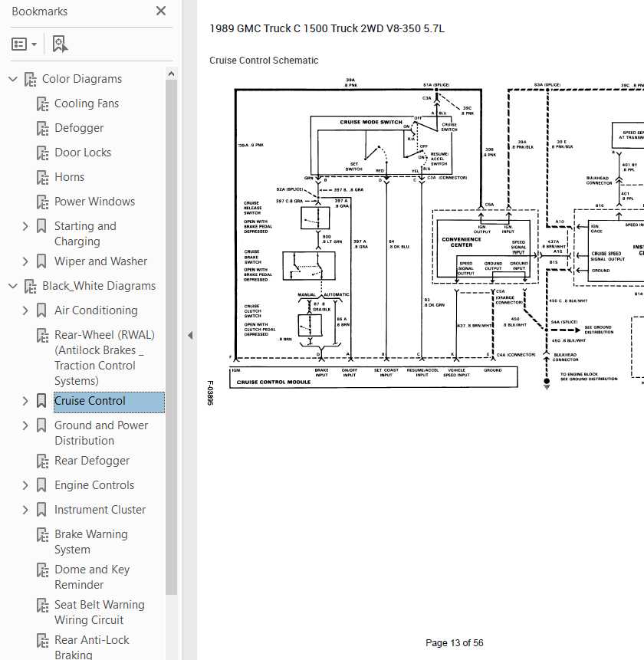Viewport: 644px width, 660px height.
Task: Open the Air Conditioning bookmark
Action: pos(96,310)
